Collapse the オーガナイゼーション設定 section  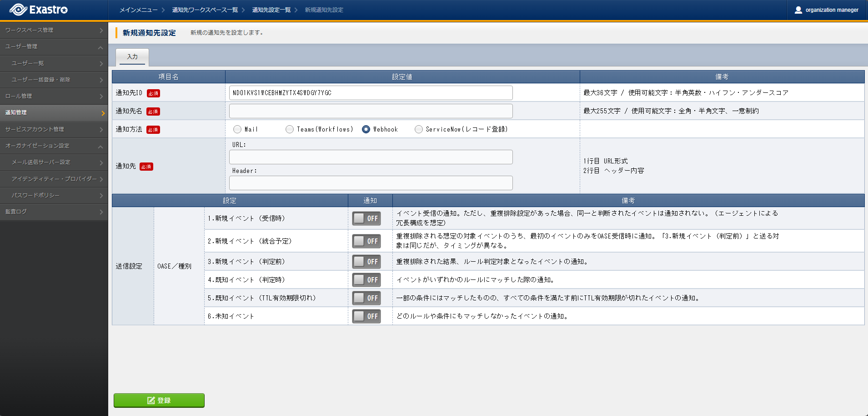pos(54,146)
